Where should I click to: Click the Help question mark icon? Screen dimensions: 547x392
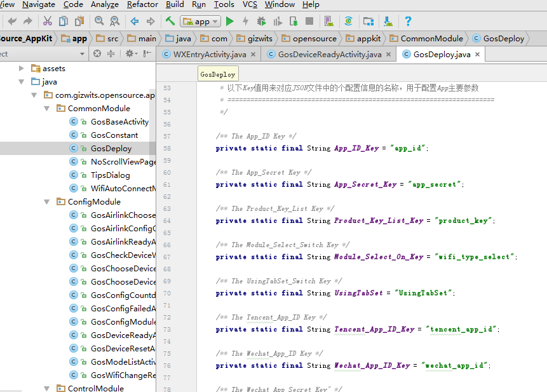click(408, 22)
